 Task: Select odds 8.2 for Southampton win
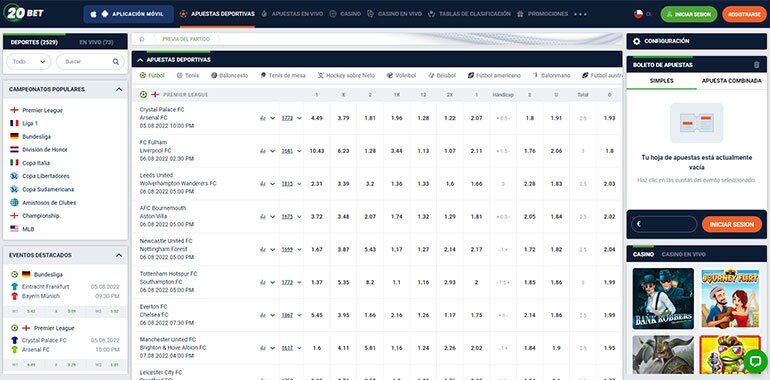coord(370,282)
